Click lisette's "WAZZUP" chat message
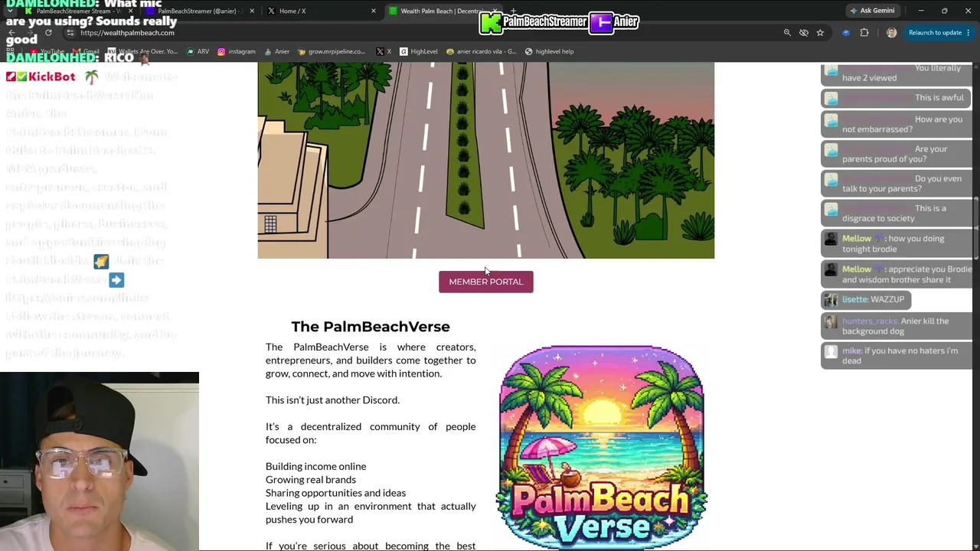The width and height of the screenshot is (980, 551). [x=866, y=299]
